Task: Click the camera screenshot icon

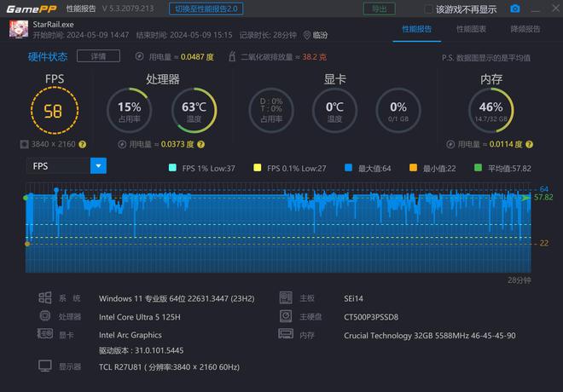Action: point(515,9)
